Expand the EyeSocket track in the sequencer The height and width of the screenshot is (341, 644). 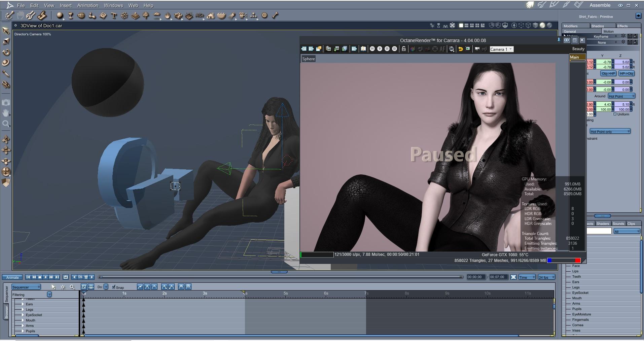(x=23, y=315)
